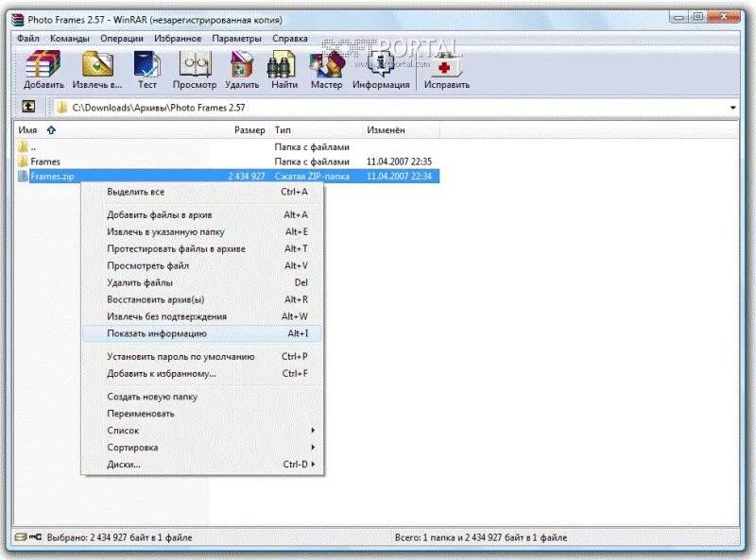Click the disk icon in status bar
The height and width of the screenshot is (560, 756).
point(20,537)
